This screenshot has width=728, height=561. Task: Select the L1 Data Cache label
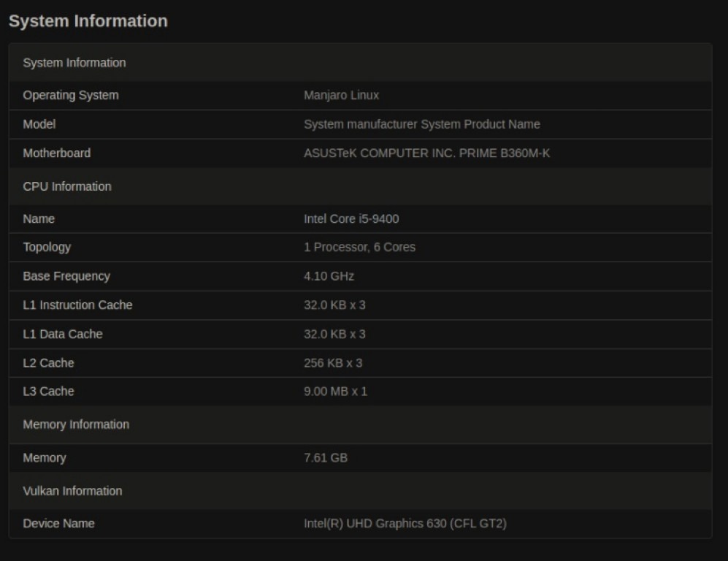tap(63, 334)
